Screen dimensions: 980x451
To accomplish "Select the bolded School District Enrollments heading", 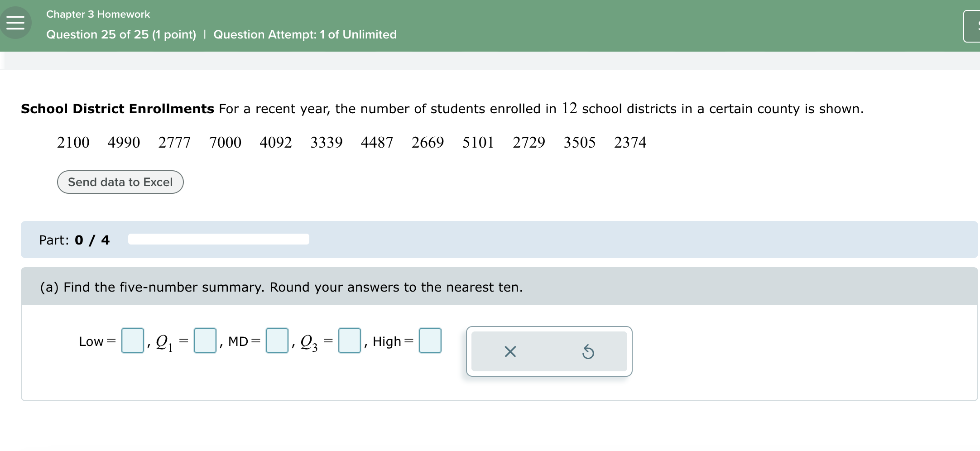I will click(117, 109).
